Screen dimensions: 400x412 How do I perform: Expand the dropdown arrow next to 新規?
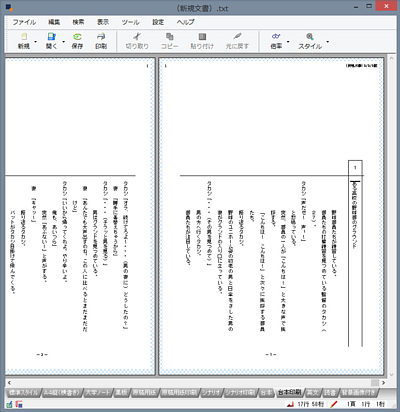36,42
